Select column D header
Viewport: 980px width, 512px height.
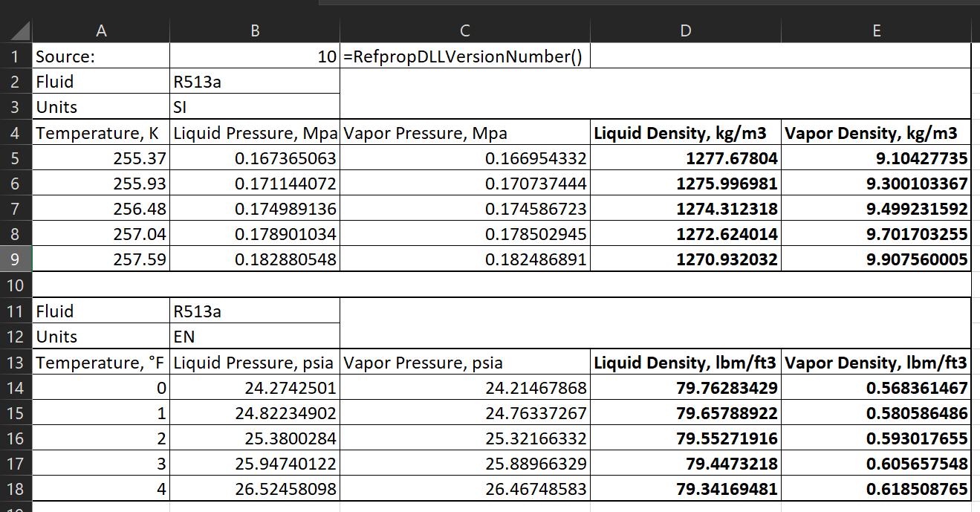coord(686,30)
